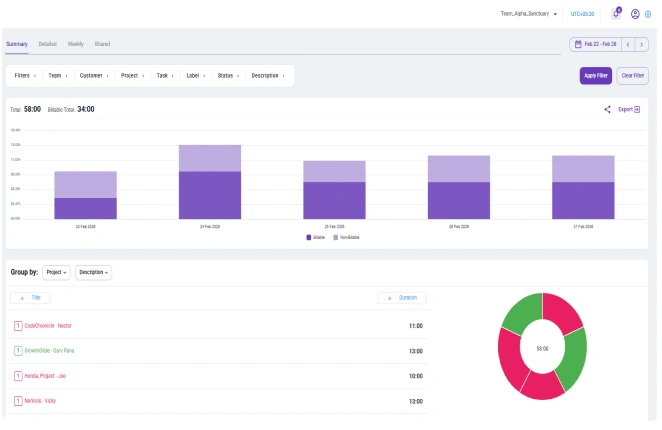The height and width of the screenshot is (430, 662).
Task: Expand the Task filter dropdown
Action: [165, 76]
